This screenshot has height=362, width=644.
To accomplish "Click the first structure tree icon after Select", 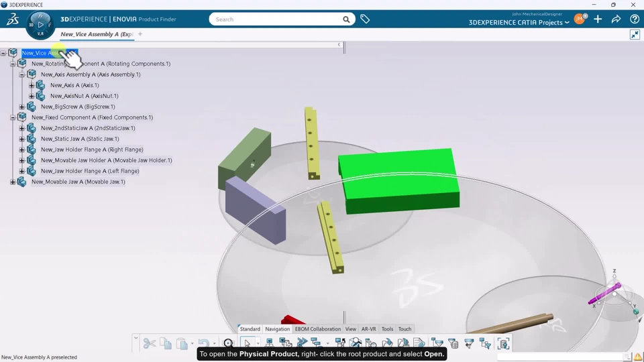I will tap(270, 343).
